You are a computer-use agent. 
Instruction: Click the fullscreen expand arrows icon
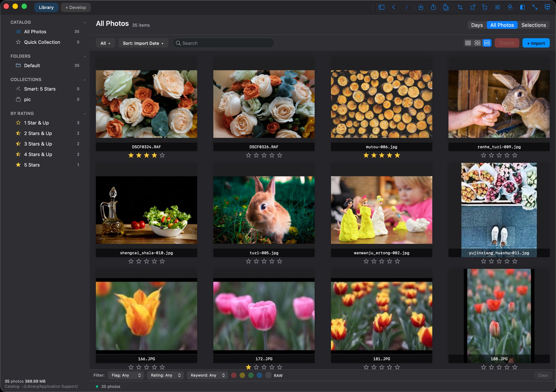tap(535, 7)
